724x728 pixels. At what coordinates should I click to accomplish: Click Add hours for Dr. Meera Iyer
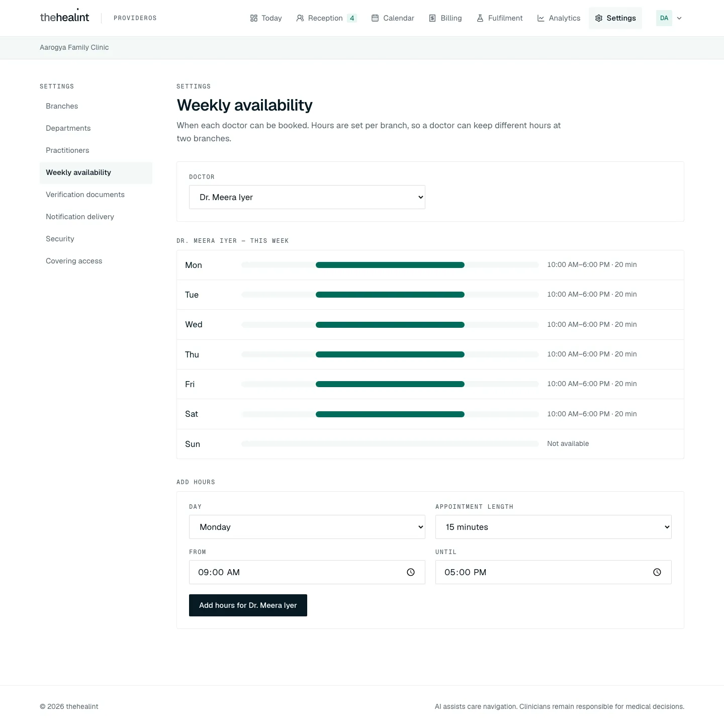[248, 605]
